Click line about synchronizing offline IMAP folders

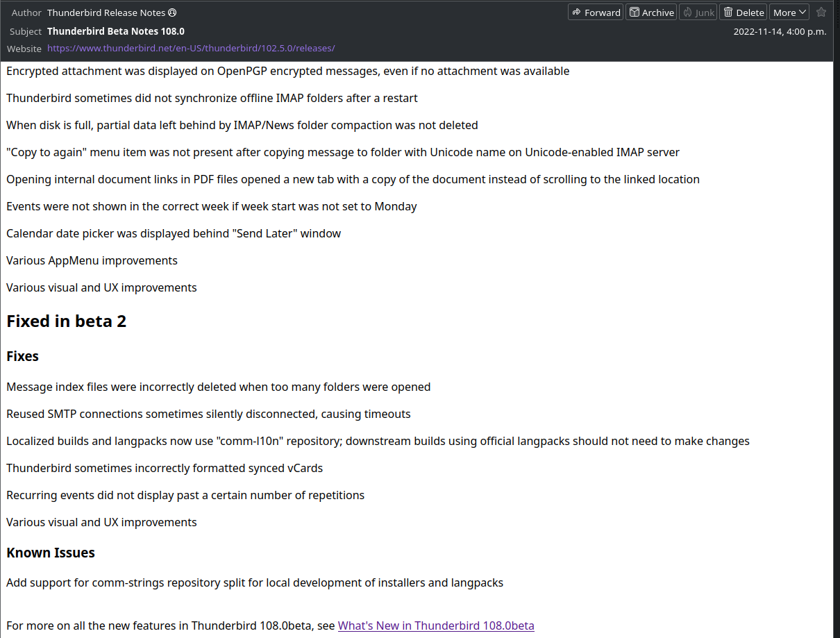pos(212,98)
